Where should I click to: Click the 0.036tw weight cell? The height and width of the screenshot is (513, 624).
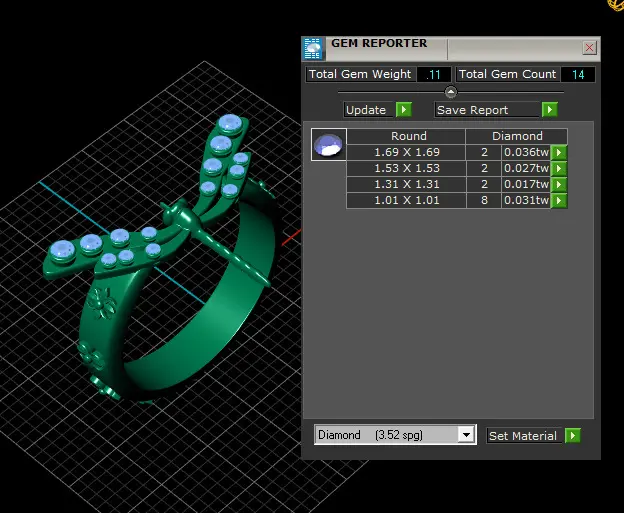[526, 152]
